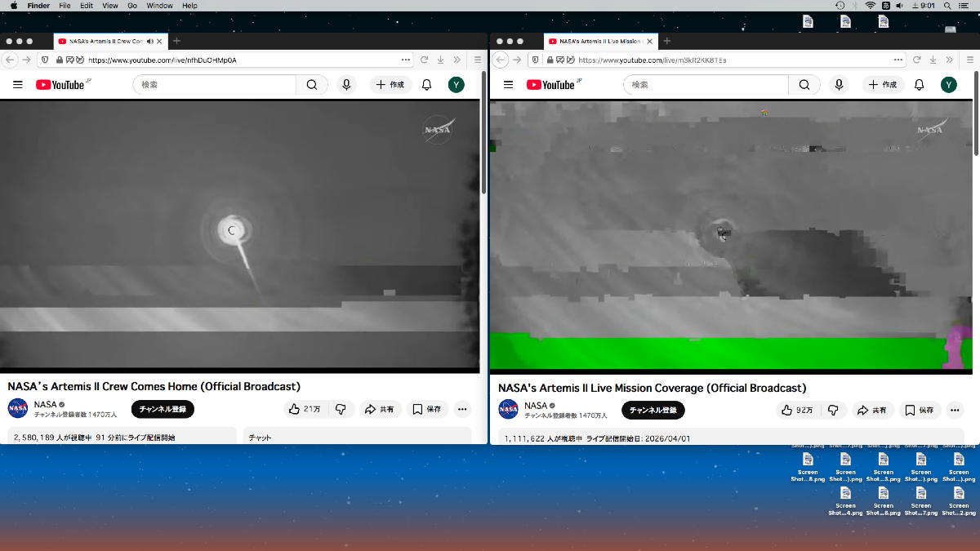Open notifications bell in left window
This screenshot has width=980, height=551.
point(426,85)
